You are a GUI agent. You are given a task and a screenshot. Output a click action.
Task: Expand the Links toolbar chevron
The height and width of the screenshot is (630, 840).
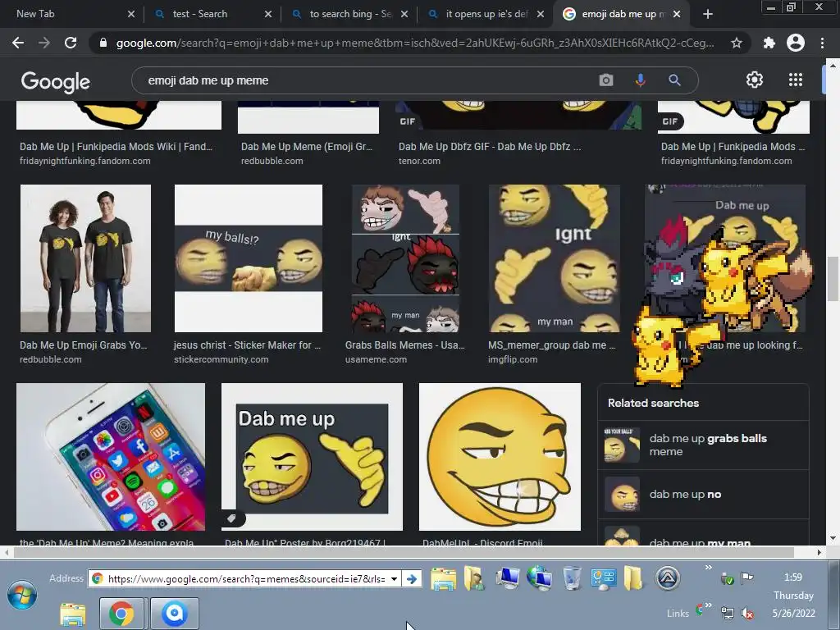coord(708,605)
